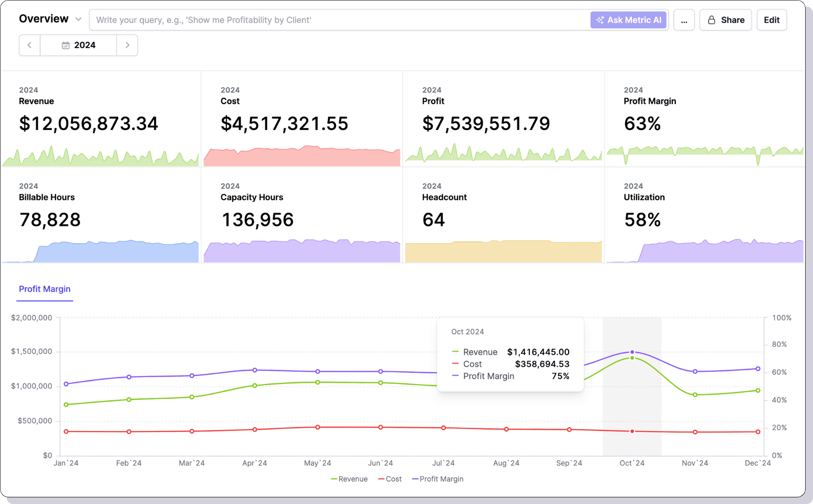Click the Nov'24 revenue data point

pos(695,395)
